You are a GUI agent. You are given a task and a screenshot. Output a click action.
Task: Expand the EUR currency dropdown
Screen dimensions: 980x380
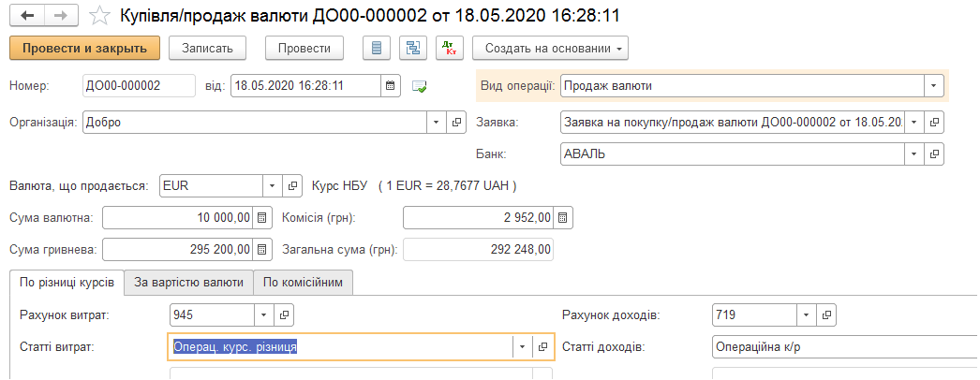pyautogui.click(x=273, y=186)
